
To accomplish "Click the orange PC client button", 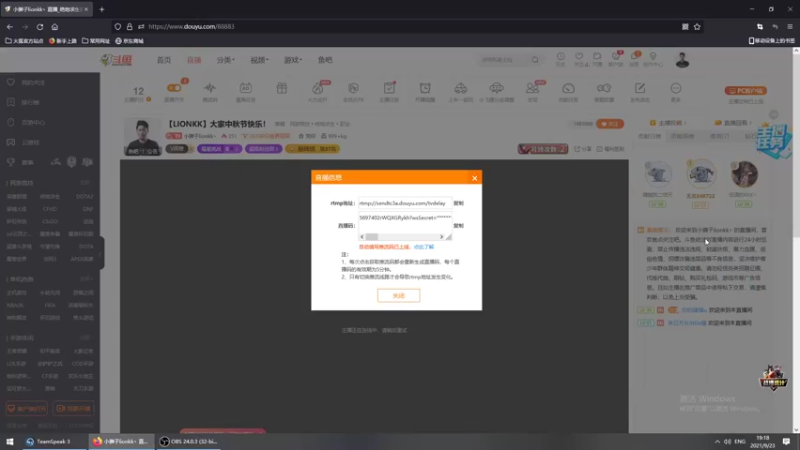I will coord(745,91).
